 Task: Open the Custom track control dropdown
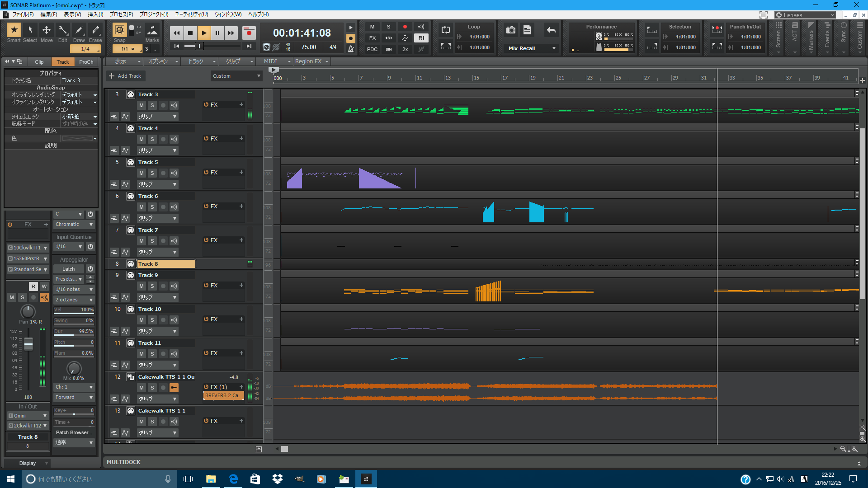(x=236, y=76)
